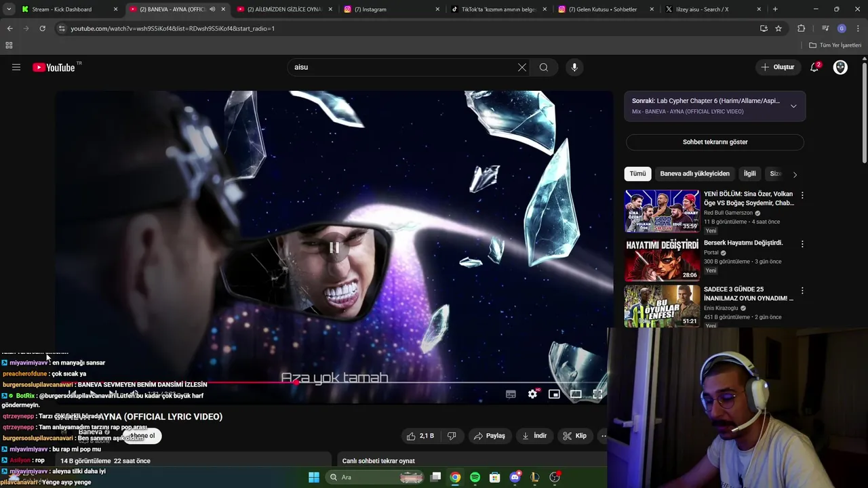Mute the BANEVA tab audio speaker icon

212,9
